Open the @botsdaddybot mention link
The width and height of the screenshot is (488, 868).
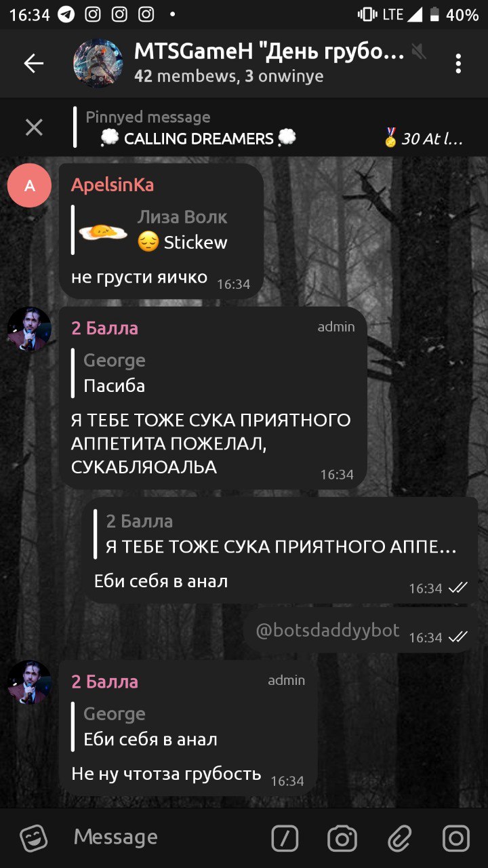coord(327,630)
